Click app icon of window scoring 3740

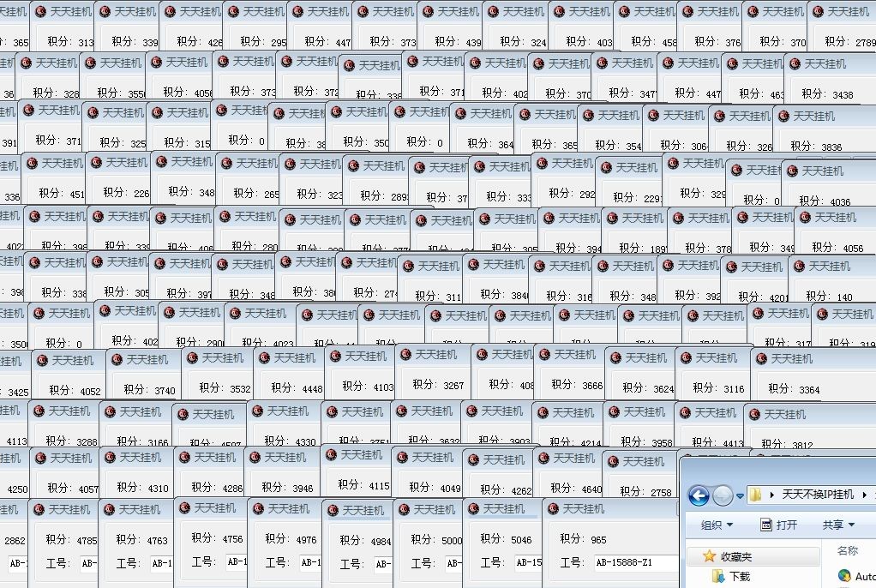(x=117, y=359)
